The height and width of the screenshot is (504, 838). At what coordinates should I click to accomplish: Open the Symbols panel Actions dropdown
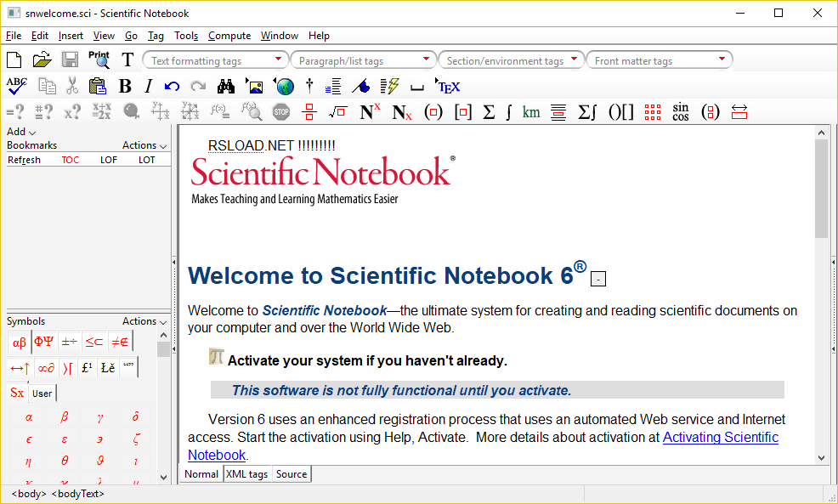coord(141,321)
